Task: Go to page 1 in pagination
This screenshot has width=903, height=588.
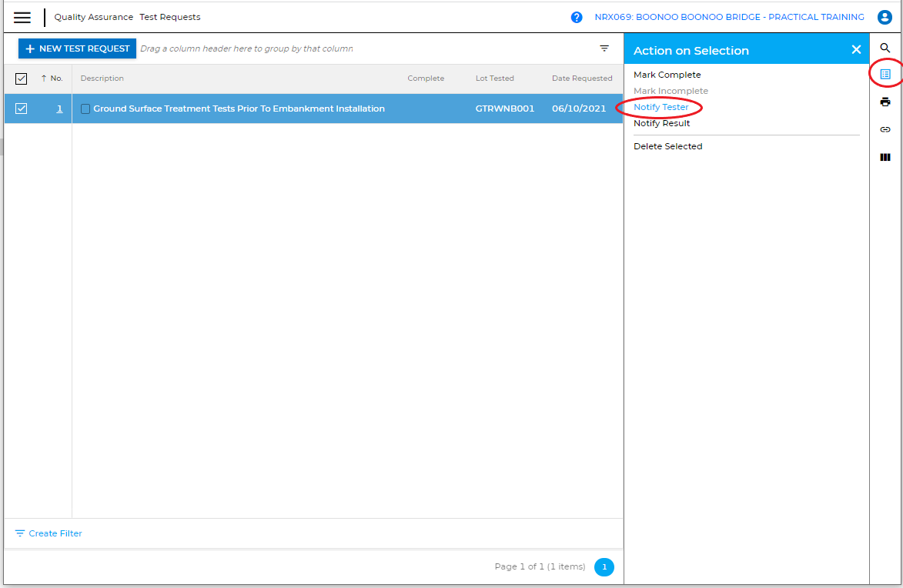Action: point(604,567)
